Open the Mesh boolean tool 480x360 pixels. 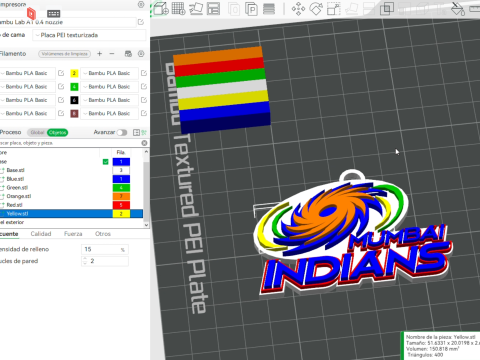tap(387, 8)
